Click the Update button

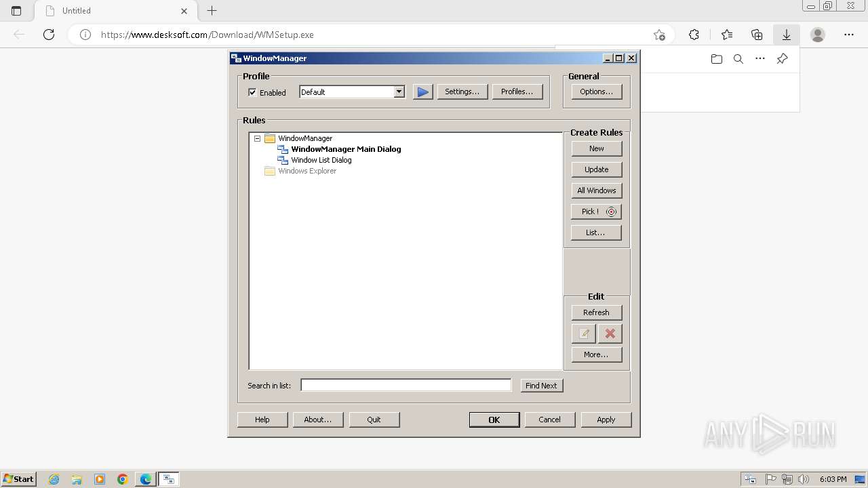pyautogui.click(x=597, y=169)
